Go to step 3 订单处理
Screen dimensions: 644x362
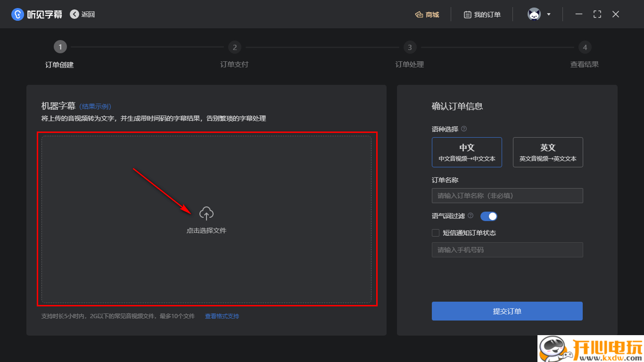pos(410,47)
